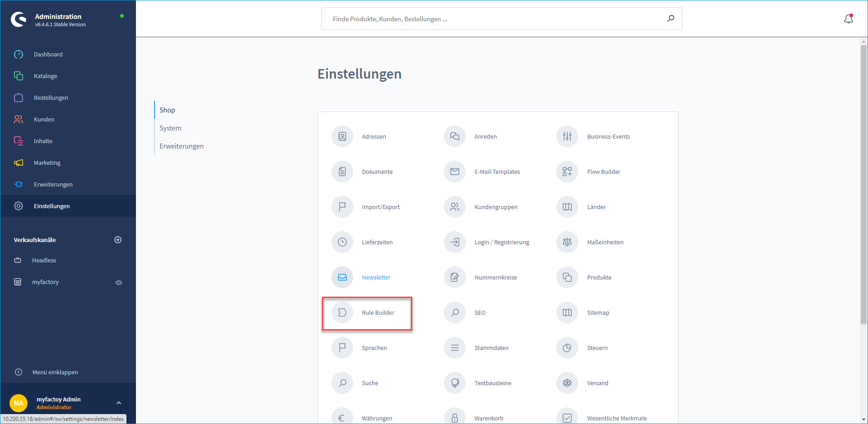Click the notification bell icon

848,19
